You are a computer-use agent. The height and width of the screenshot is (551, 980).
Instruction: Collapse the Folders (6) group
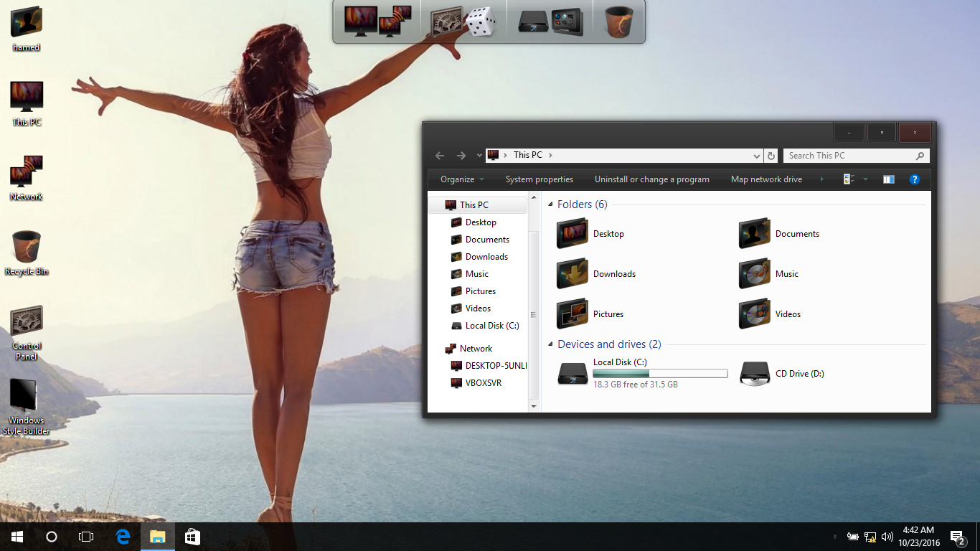tap(551, 204)
